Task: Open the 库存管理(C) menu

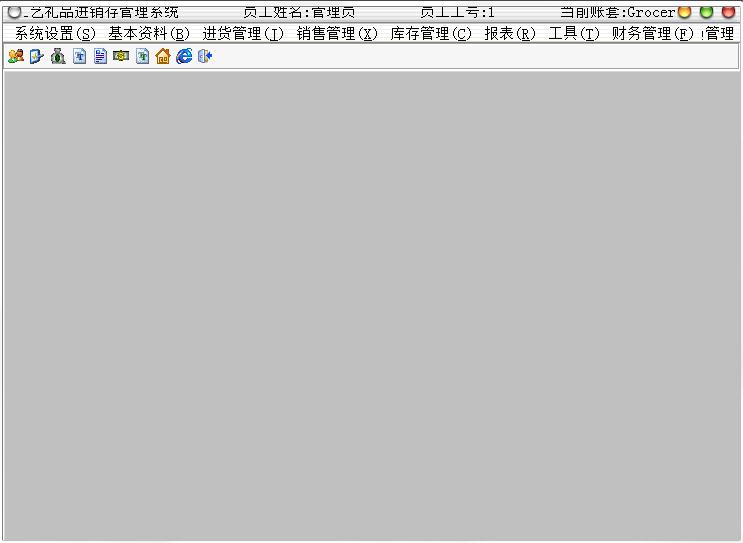Action: coord(431,34)
